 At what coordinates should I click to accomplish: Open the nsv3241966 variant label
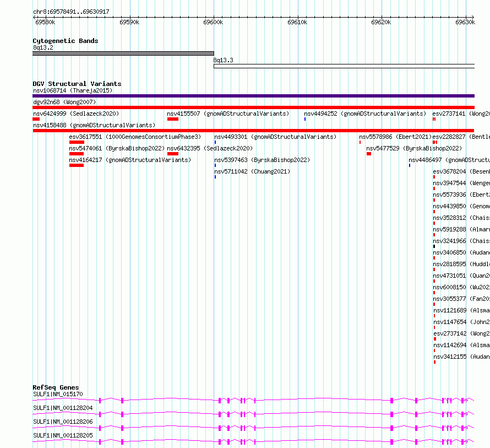tap(461, 241)
